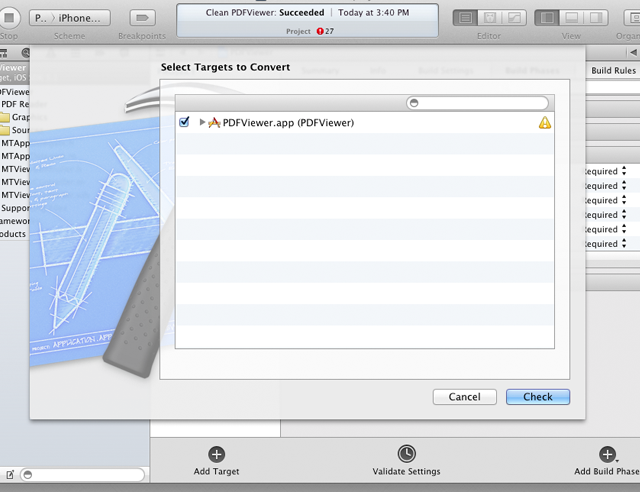Select the PDFViewer.app (PDFViewer) row
The width and height of the screenshot is (640, 492).
364,122
